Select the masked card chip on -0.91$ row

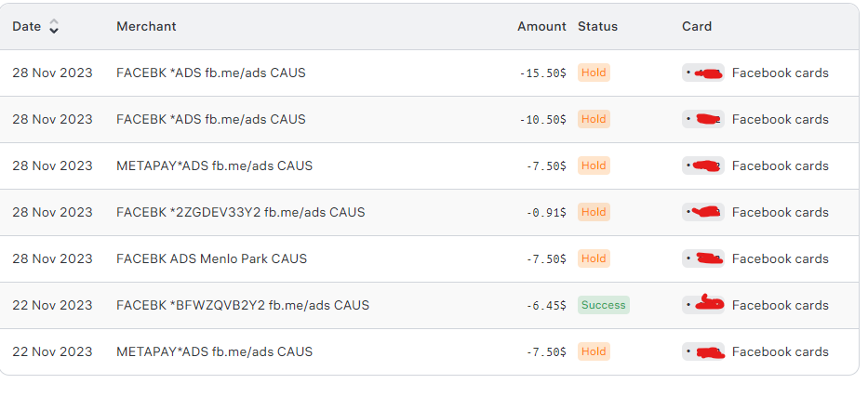click(x=703, y=212)
